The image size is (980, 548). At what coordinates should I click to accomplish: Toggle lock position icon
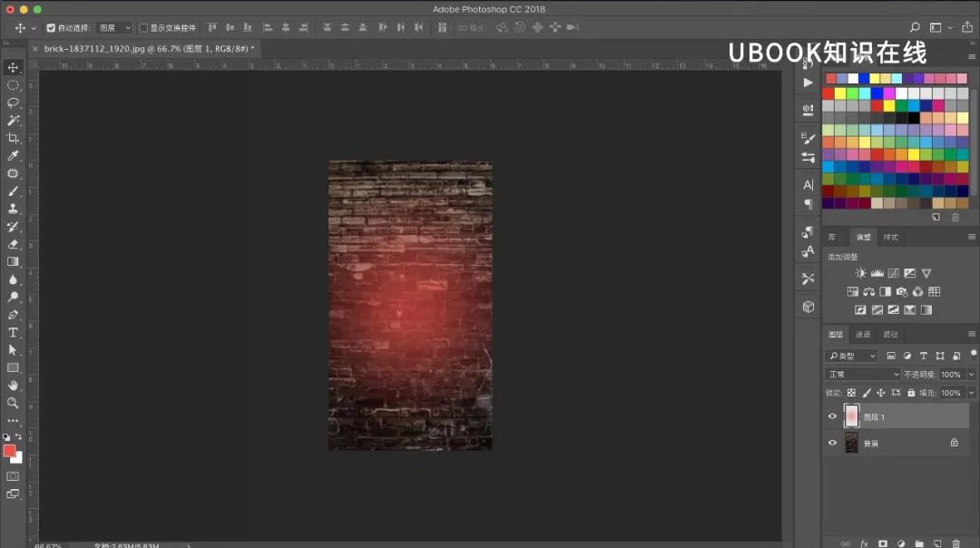point(880,393)
